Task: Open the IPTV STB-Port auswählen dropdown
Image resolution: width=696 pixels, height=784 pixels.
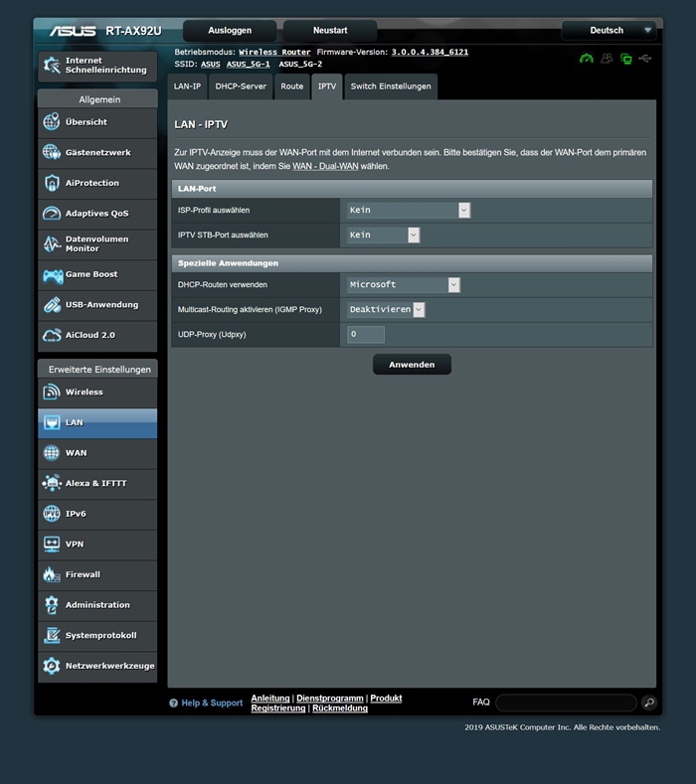Action: pos(383,235)
